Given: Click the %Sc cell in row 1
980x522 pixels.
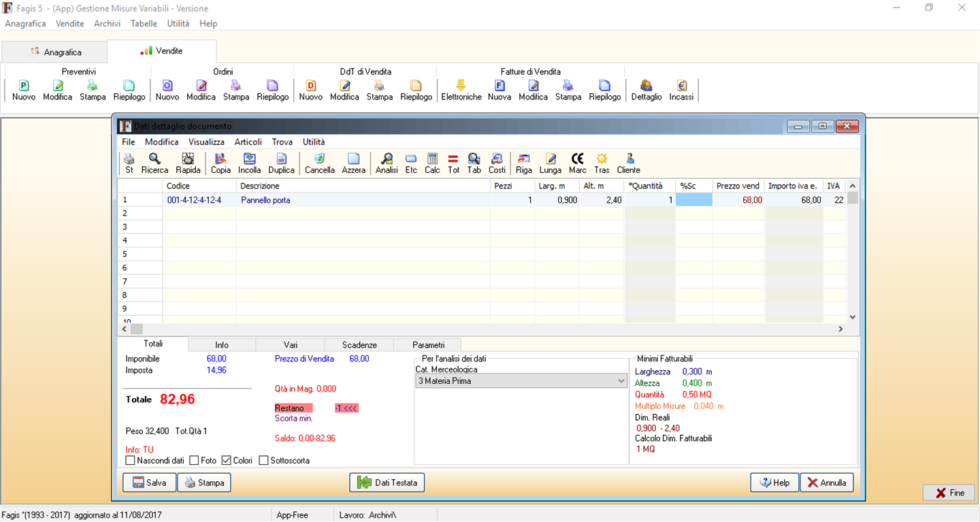Looking at the screenshot, I should point(694,200).
